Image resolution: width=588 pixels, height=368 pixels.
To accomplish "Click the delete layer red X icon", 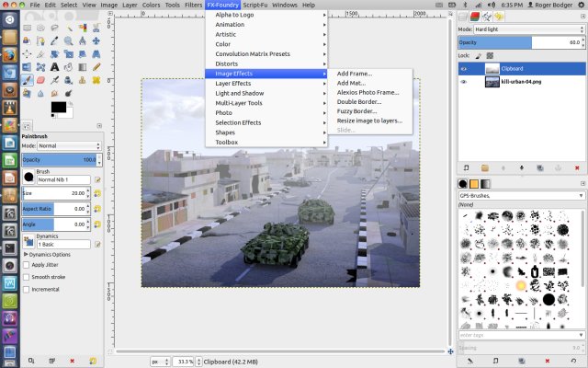I will pyautogui.click(x=575, y=167).
